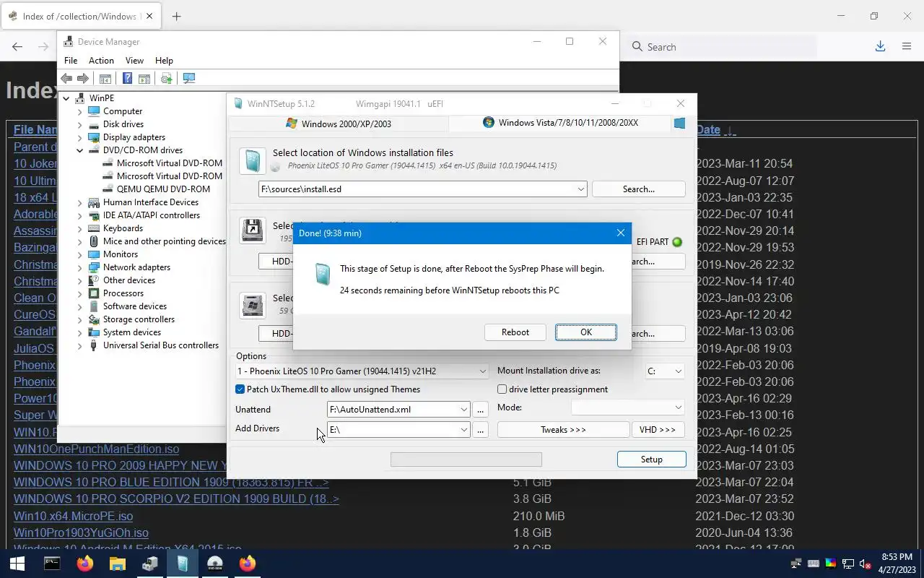Click the on-screen keyboard tray icon
924x578 pixels.
click(x=814, y=564)
